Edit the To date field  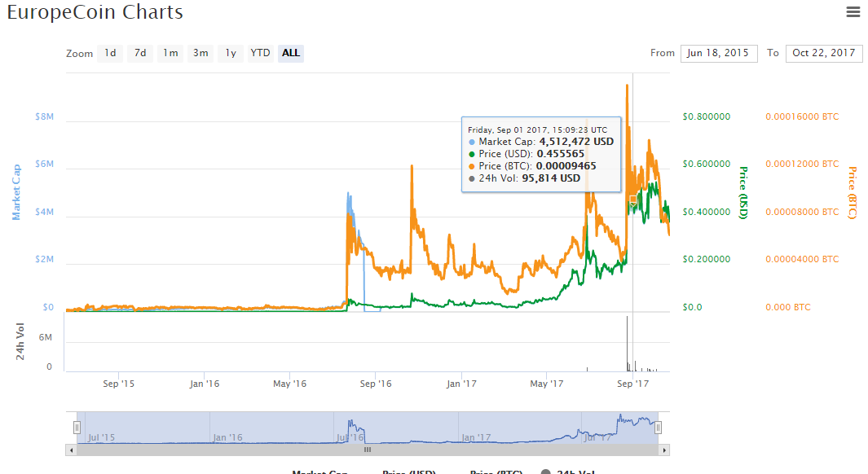824,53
